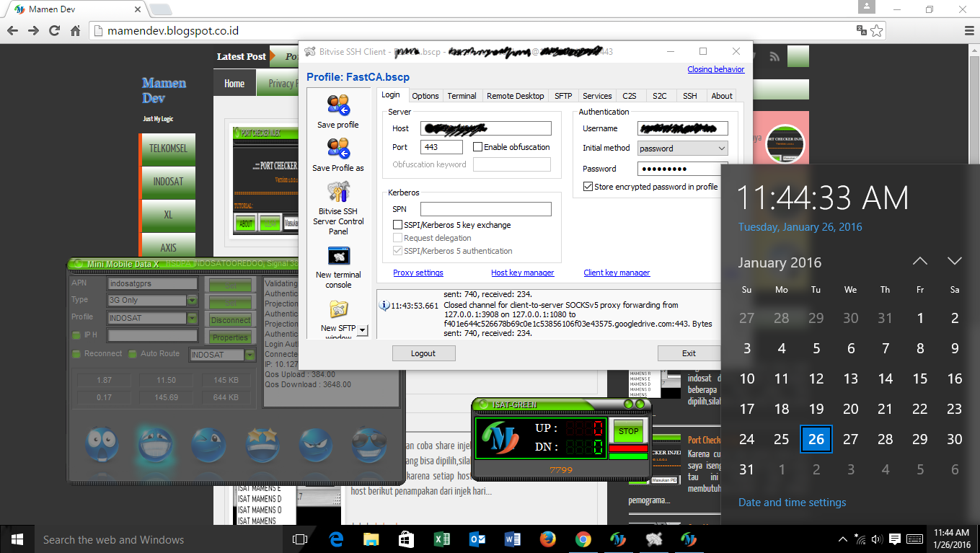Toggle the IP H checkbox

[76, 335]
